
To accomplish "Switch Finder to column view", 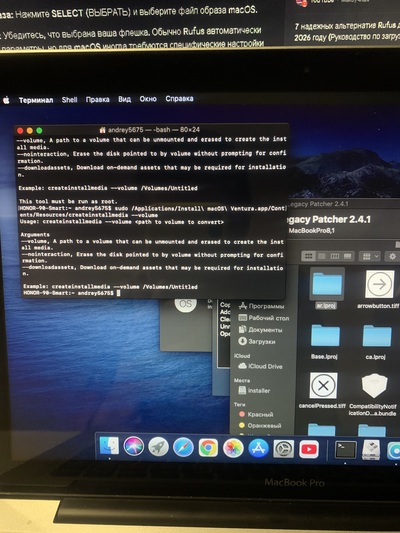I will coord(334,256).
